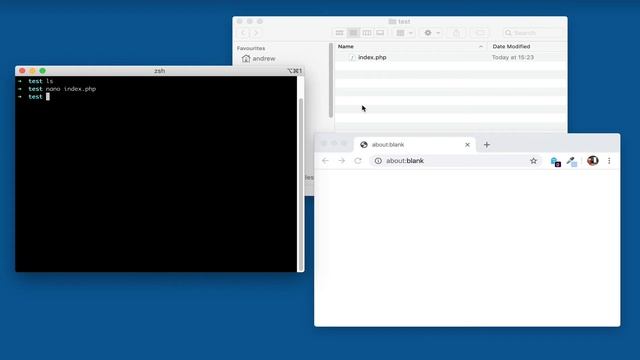Viewport: 640px width, 360px height.
Task: Switch Finder to gallery view
Action: click(x=380, y=33)
